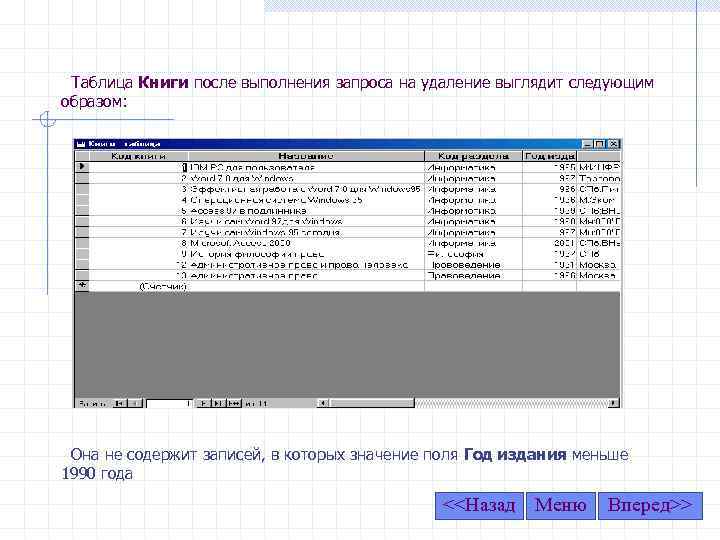Click 'Философия' section cell
Viewport: 720px width, 540px height.
coord(473,254)
